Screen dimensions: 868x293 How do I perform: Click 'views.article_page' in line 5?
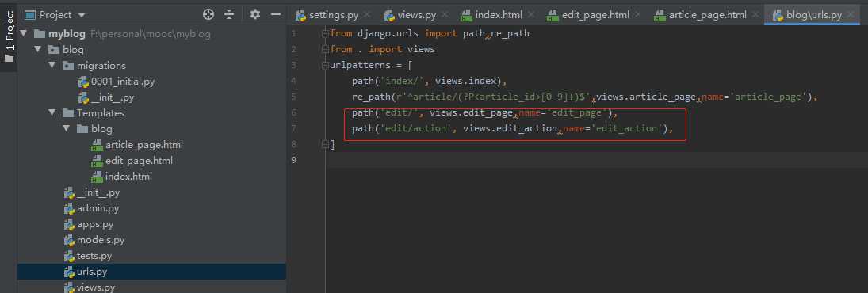[x=645, y=97]
